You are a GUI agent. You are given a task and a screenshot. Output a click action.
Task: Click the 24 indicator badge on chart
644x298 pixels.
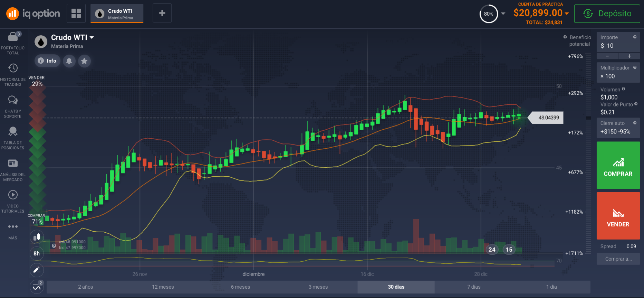pyautogui.click(x=492, y=250)
